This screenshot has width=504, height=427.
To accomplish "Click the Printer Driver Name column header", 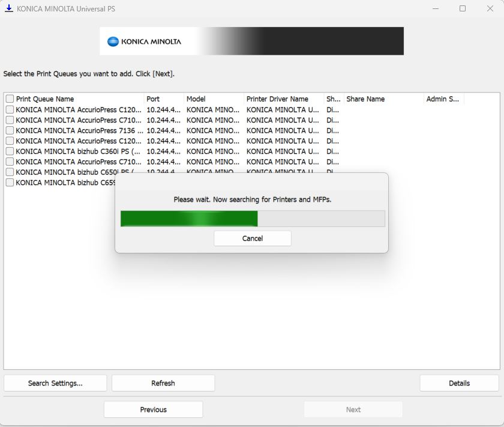I will 283,99.
